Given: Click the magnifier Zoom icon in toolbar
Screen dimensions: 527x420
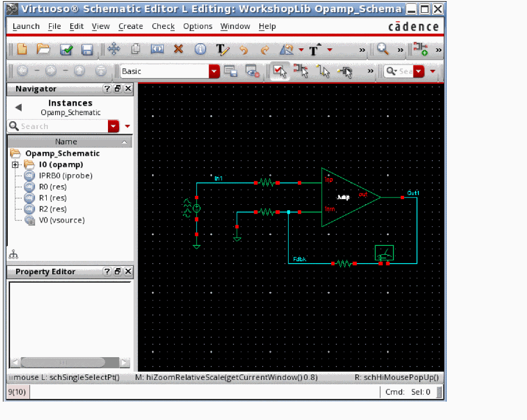Looking at the screenshot, I should coord(382,50).
